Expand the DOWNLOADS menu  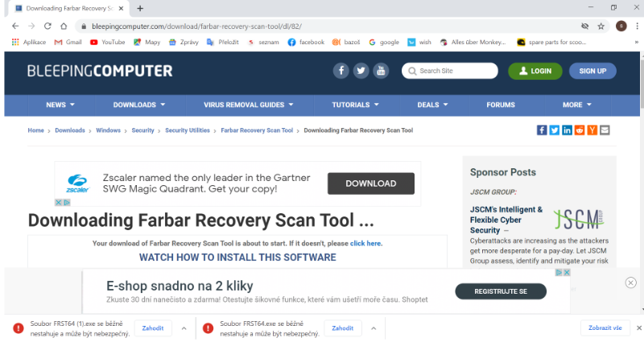click(x=139, y=105)
